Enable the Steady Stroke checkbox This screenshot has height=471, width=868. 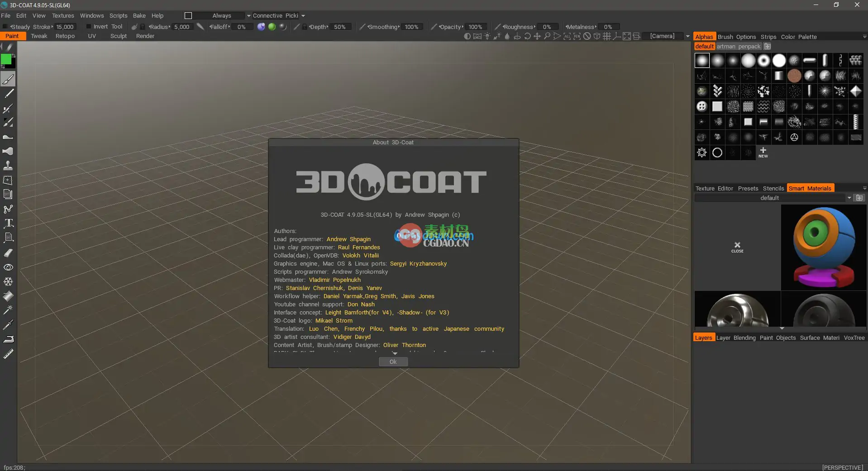pos(5,27)
